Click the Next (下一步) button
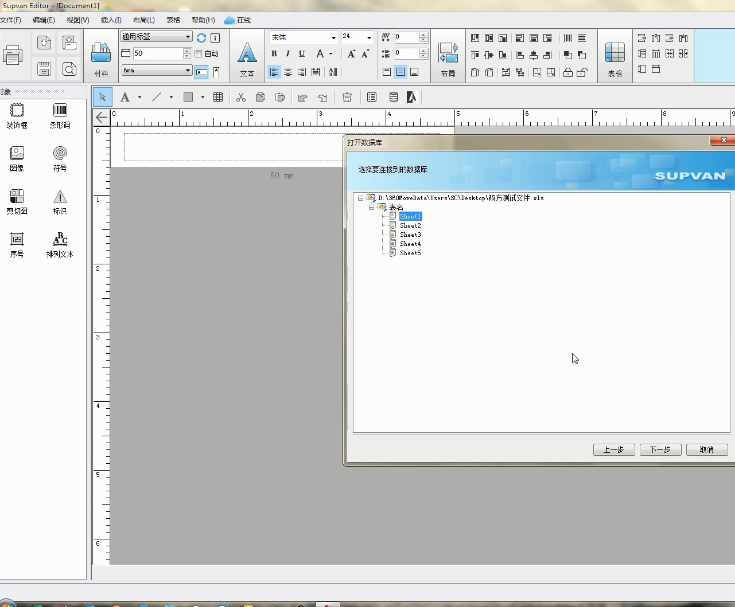This screenshot has height=607, width=735. point(661,449)
